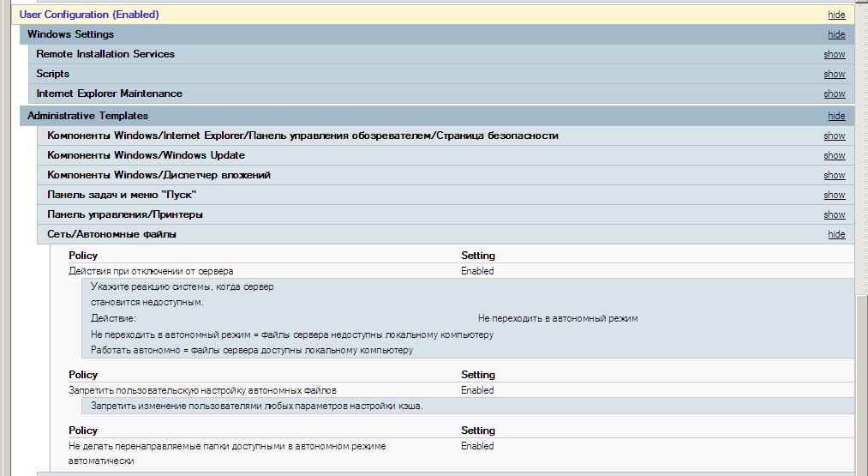Click the value Не переходить в автономный режим
The height and width of the screenshot is (476, 868).
point(558,319)
